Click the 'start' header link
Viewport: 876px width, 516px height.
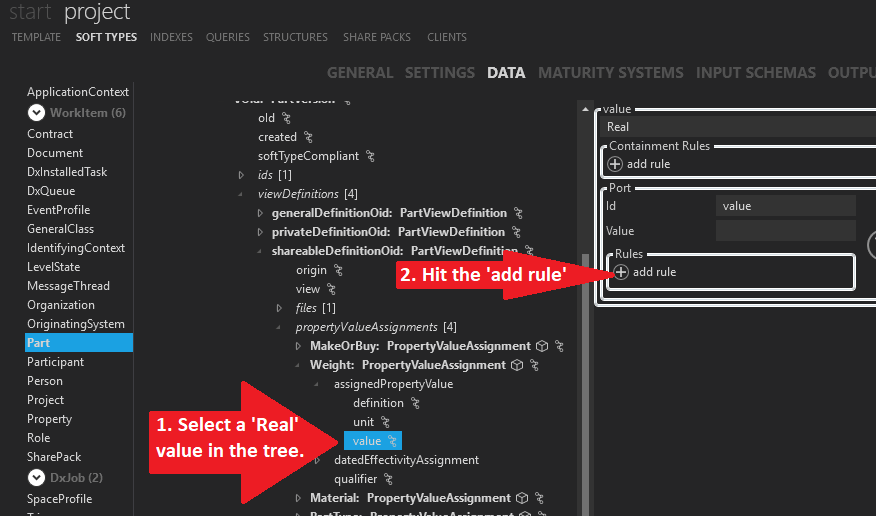tap(30, 12)
